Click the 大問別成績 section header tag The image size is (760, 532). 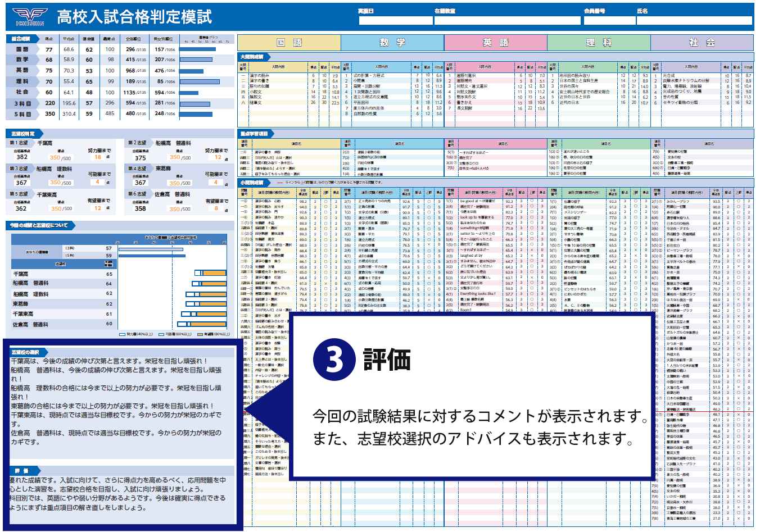click(253, 57)
